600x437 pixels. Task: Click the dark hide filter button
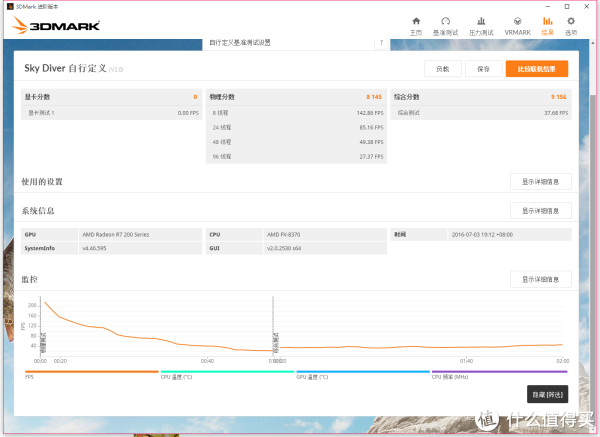coord(548,394)
